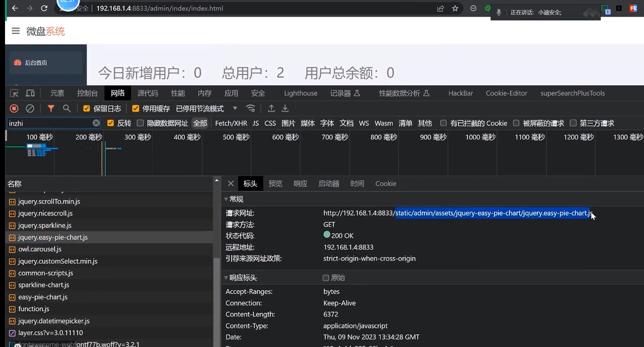Activate the element inspector picker icon
644x347 pixels.
(14, 93)
